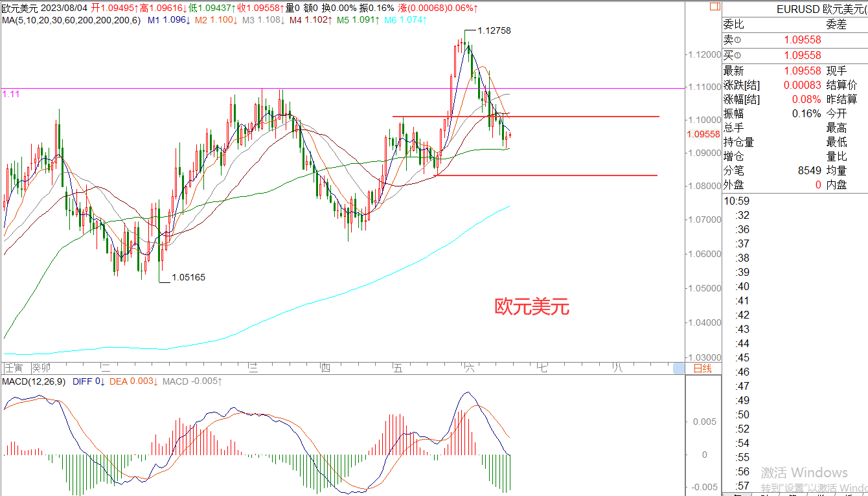Viewport: 868px width, 496px height.
Task: Click the M1 1.096 moving average value
Action: click(x=169, y=20)
